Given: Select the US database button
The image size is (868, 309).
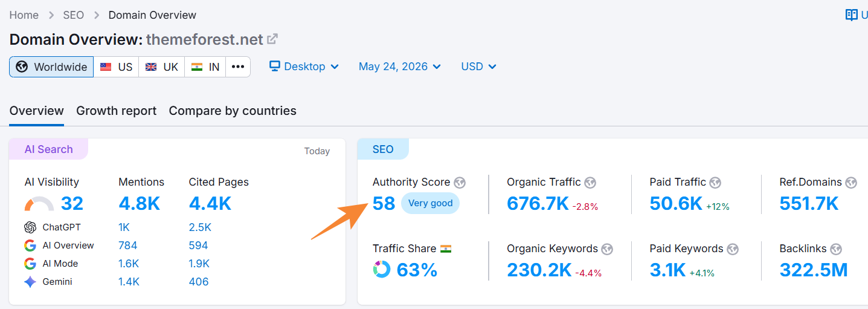Looking at the screenshot, I should click(116, 67).
